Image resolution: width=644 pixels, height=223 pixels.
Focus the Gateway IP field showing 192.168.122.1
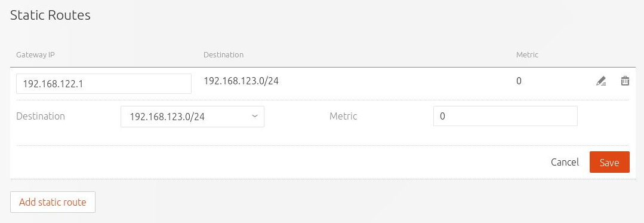[104, 84]
